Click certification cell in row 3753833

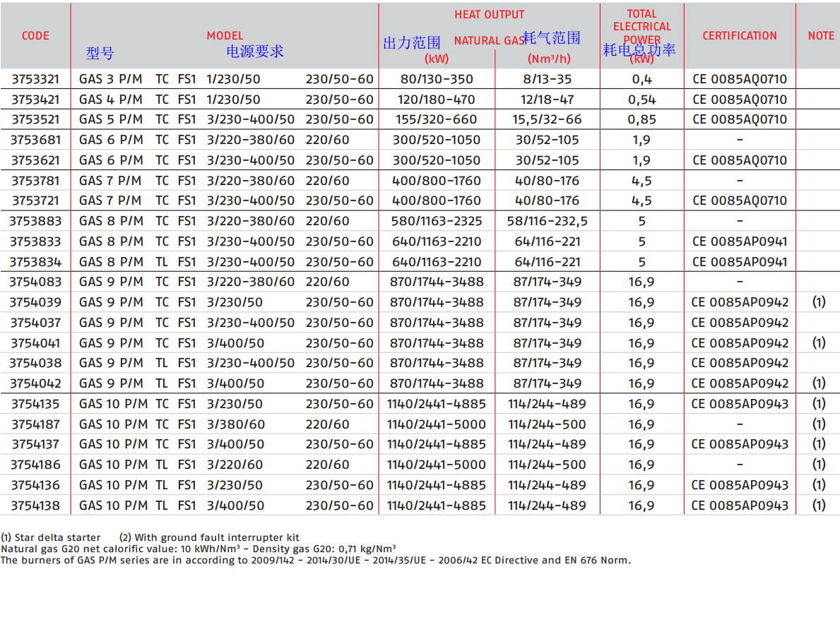[739, 241]
